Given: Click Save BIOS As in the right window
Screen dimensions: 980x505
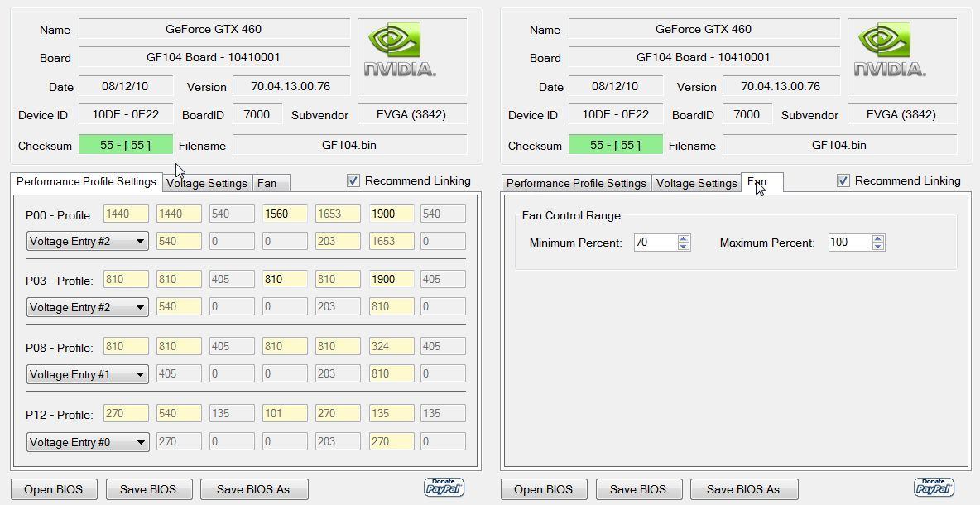Looking at the screenshot, I should (x=743, y=489).
